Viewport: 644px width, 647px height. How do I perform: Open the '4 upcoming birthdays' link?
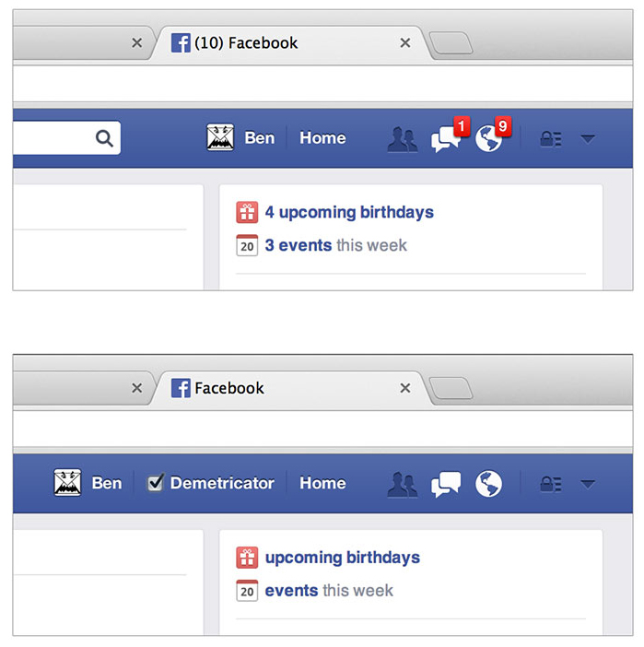349,212
